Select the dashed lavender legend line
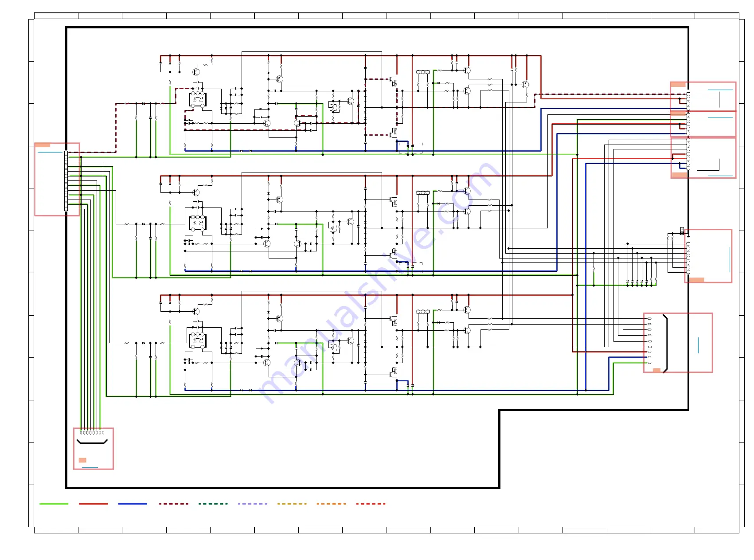This screenshot has height=560, width=754. click(253, 504)
